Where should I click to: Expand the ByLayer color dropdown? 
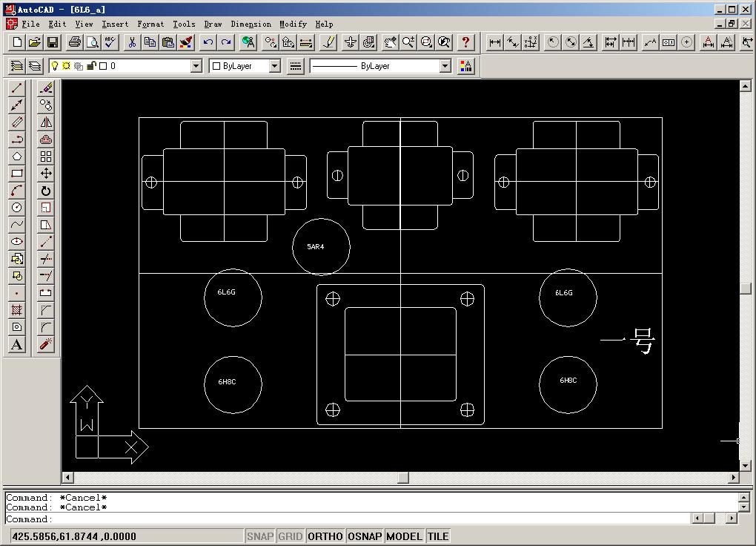pos(274,66)
